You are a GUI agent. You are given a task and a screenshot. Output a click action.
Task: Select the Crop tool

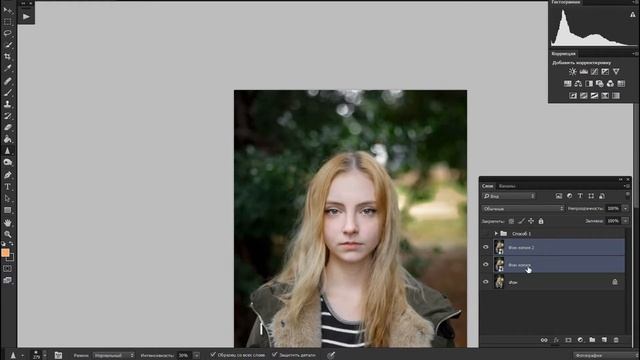7,57
